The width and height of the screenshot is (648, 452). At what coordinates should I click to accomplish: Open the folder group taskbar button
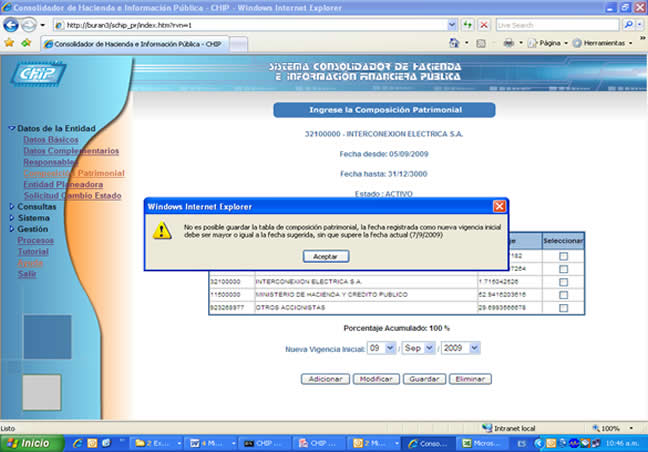(x=156, y=443)
